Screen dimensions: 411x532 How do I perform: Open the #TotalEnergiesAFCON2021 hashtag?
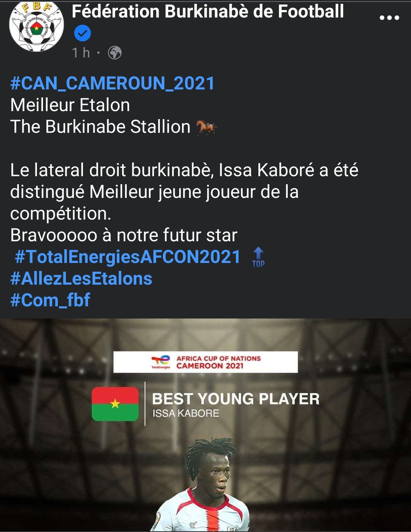127,257
